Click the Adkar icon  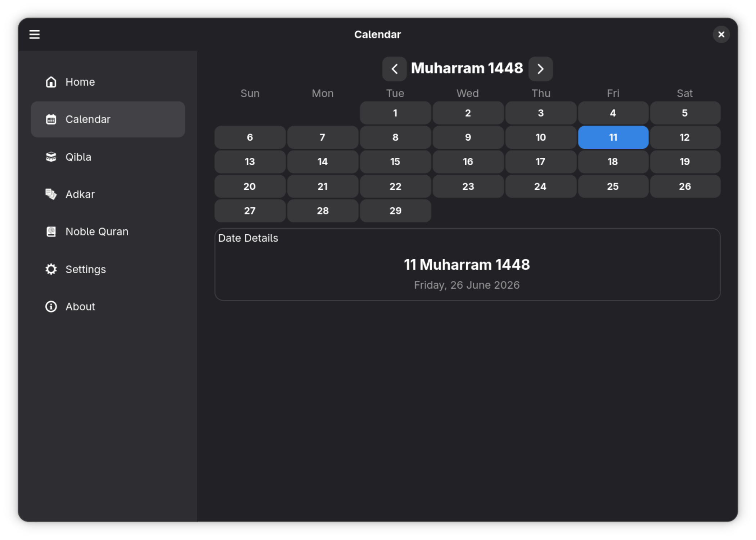click(51, 194)
